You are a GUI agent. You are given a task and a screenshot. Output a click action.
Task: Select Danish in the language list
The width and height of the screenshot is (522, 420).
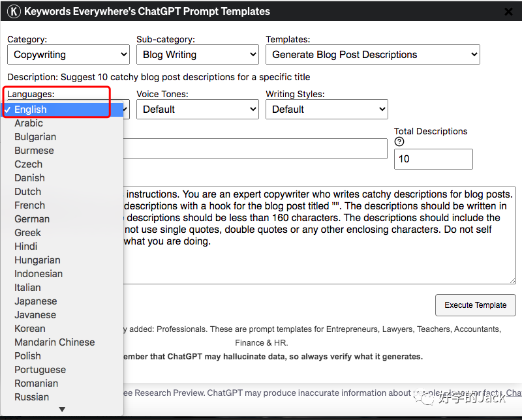click(62, 178)
